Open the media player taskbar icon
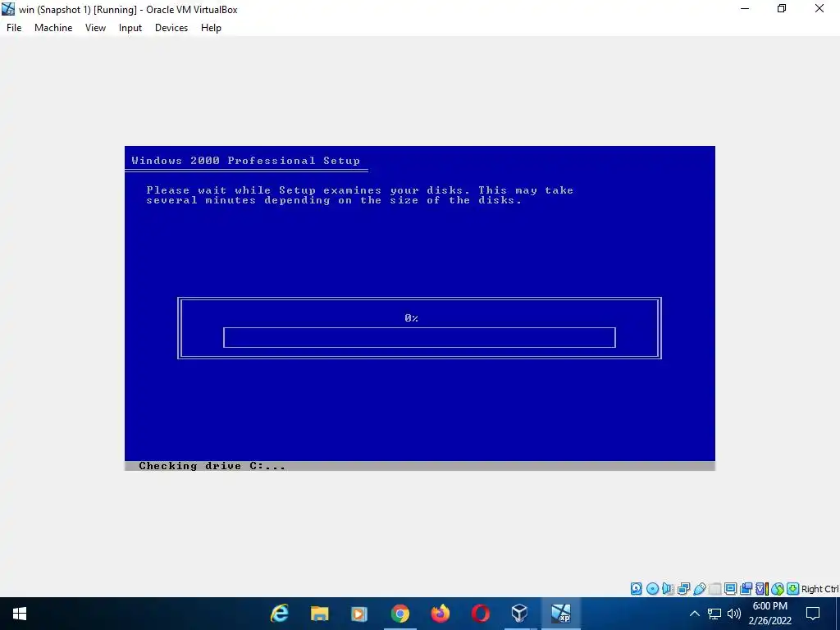Viewport: 840px width, 630px height. (359, 614)
